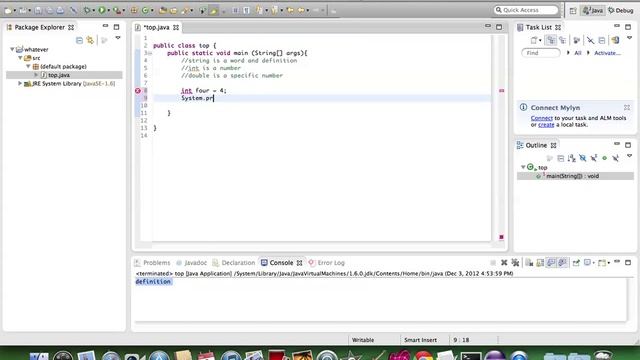Collapse the top class in Outline
The image size is (640, 360).
click(523, 167)
